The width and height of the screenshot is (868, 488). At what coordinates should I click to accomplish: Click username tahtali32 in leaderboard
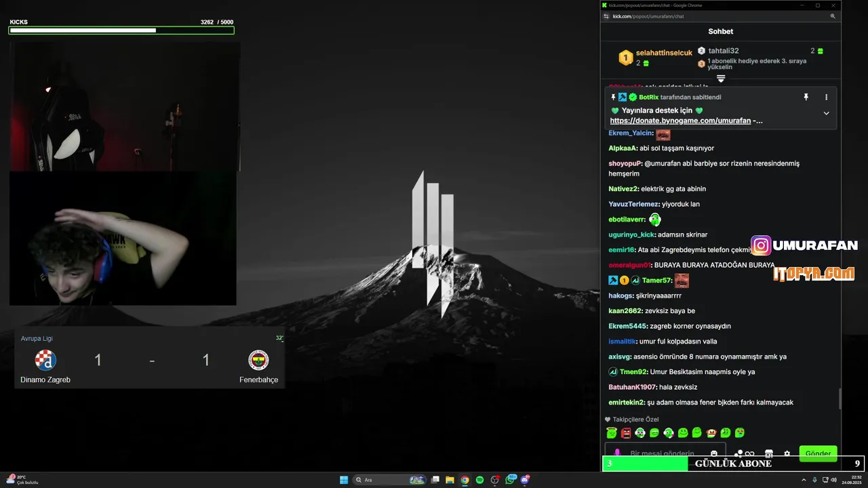[x=724, y=51]
